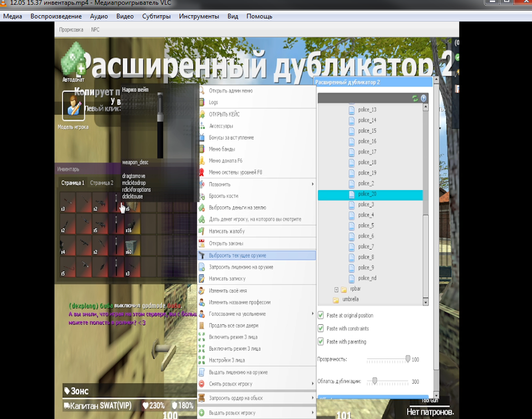Click the door icon for Продать все свои двери
The height and width of the screenshot is (419, 532).
(202, 325)
